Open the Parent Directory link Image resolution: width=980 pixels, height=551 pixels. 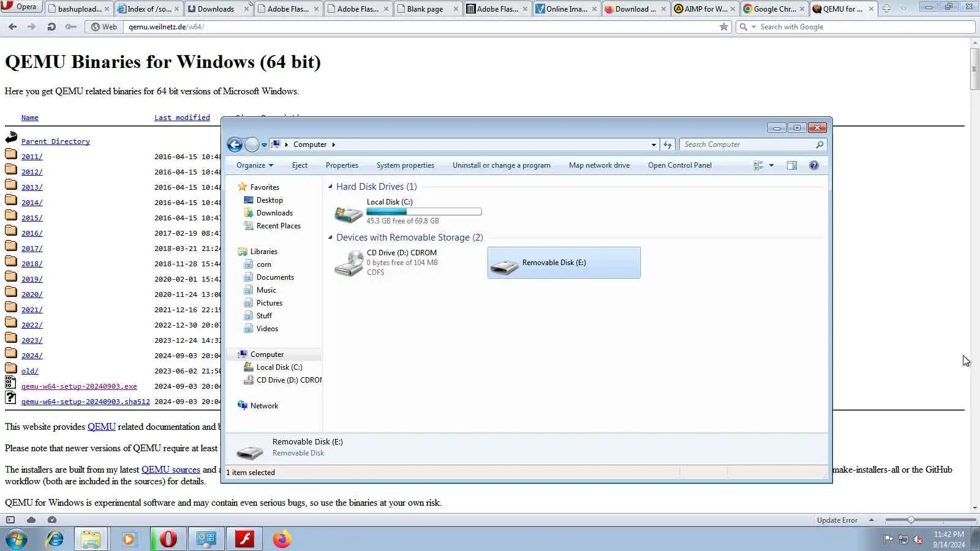56,141
